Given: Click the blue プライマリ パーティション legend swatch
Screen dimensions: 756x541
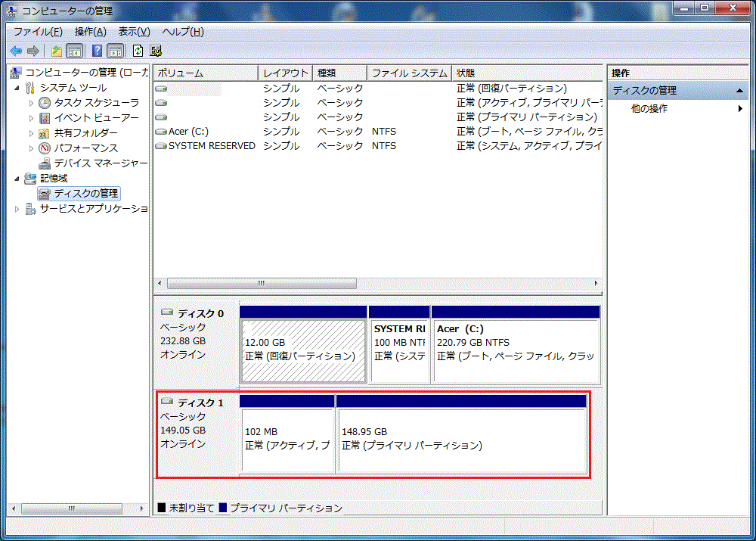Looking at the screenshot, I should tap(222, 508).
